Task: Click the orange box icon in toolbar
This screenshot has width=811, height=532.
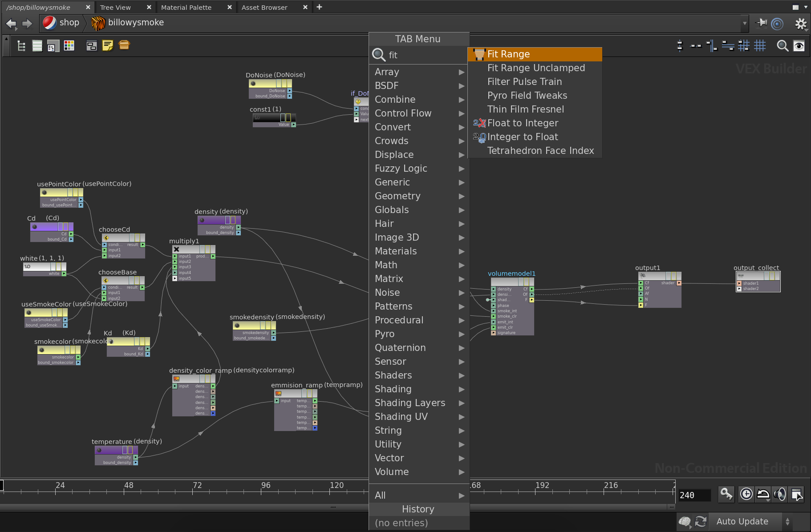Action: [124, 45]
